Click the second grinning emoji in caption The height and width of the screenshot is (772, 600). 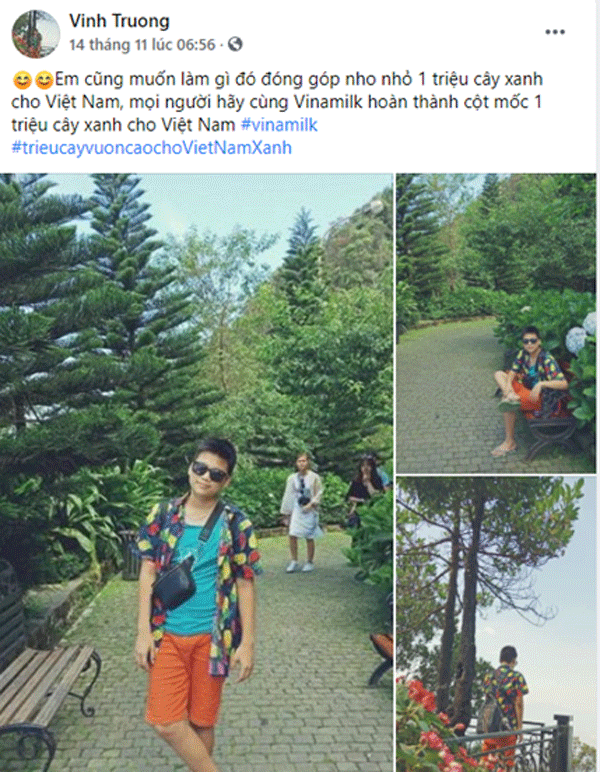click(44, 80)
